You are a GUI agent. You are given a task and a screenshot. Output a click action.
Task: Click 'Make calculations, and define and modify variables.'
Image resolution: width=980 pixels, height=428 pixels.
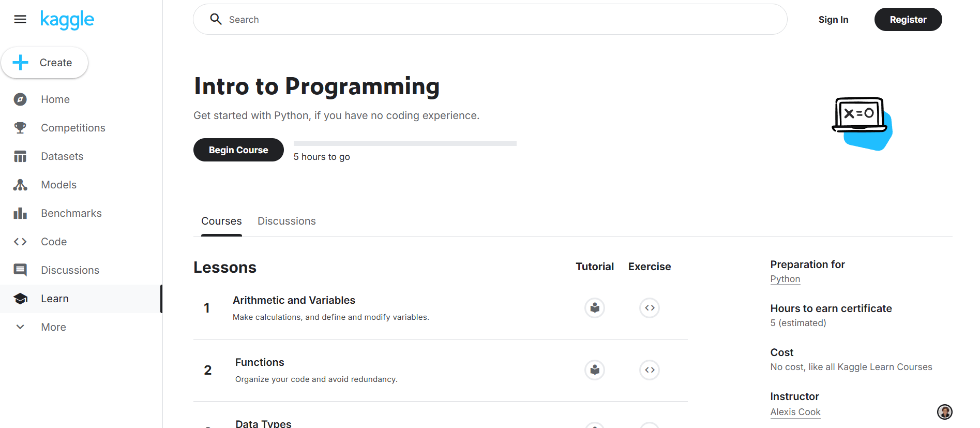pyautogui.click(x=331, y=317)
